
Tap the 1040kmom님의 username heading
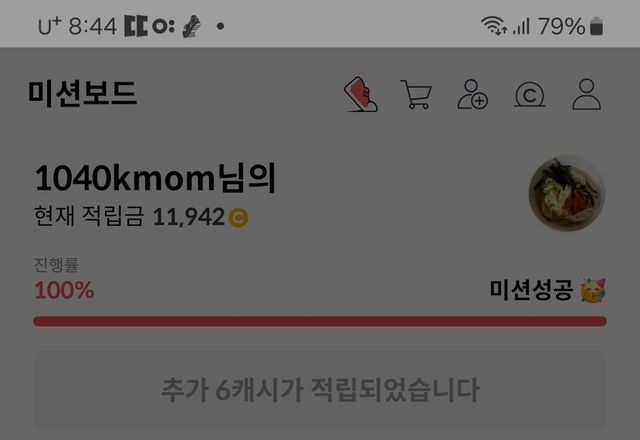coord(156,178)
